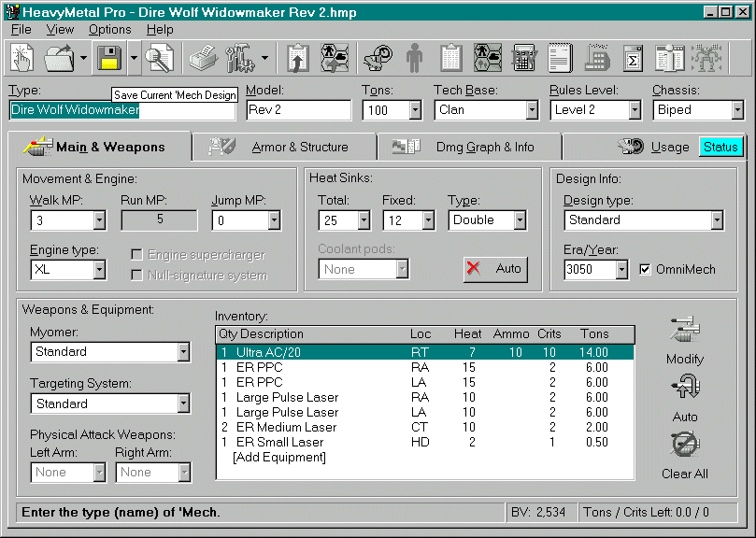The height and width of the screenshot is (538, 756).
Task: Click the HeavyMetal Pro title bar icon
Action: [12, 11]
